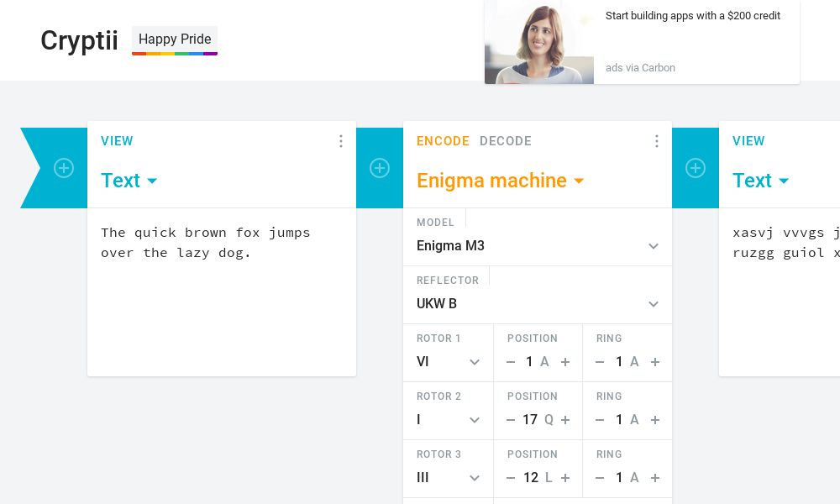This screenshot has height=504, width=840.
Task: Expand the Enigma machine brick chooser
Action: click(x=579, y=181)
